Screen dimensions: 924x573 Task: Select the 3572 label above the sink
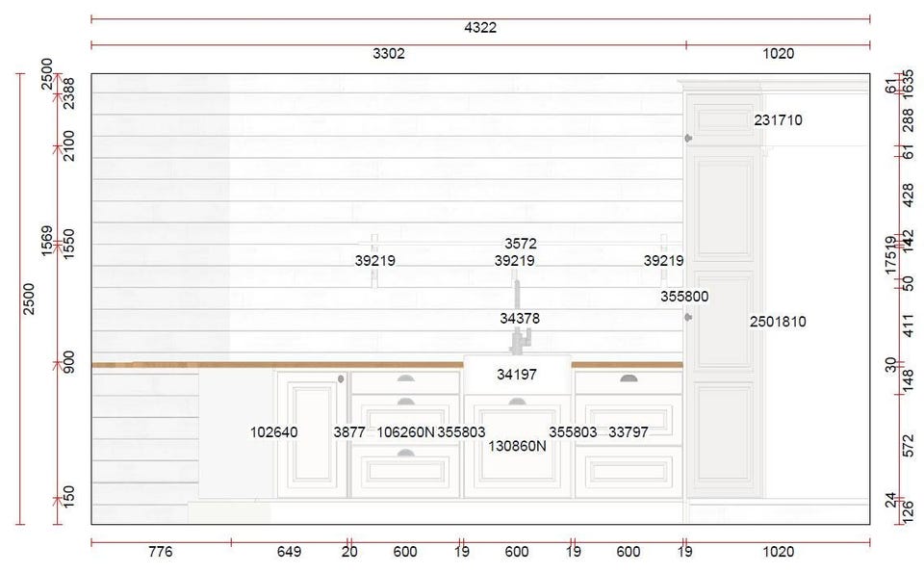521,244
